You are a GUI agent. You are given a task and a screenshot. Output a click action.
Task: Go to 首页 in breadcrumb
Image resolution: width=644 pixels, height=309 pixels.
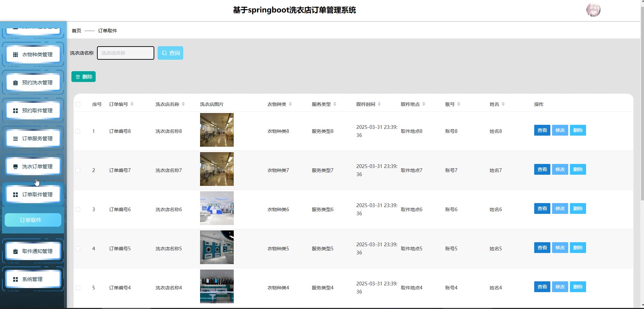[x=76, y=31]
